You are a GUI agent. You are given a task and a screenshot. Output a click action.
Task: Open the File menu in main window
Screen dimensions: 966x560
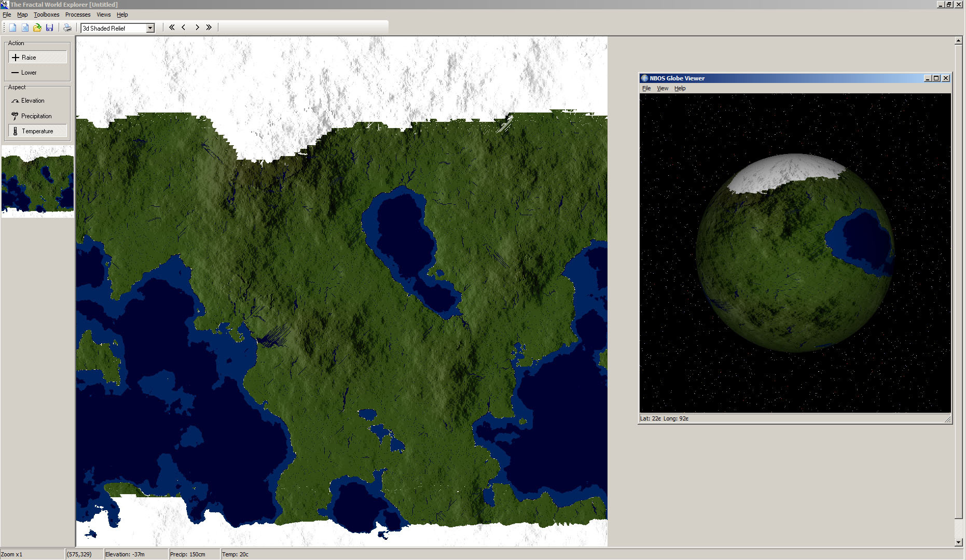[7, 15]
